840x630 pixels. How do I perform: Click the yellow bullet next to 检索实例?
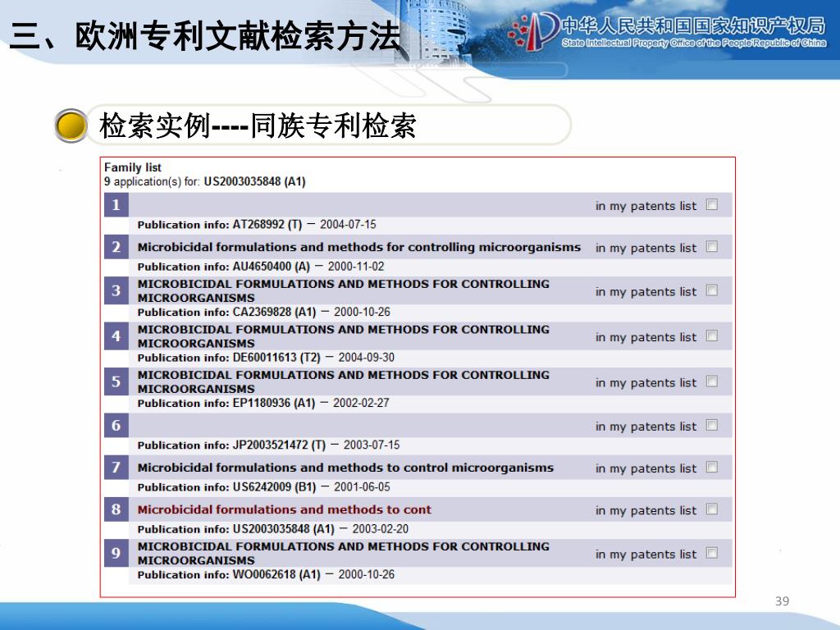(x=71, y=126)
